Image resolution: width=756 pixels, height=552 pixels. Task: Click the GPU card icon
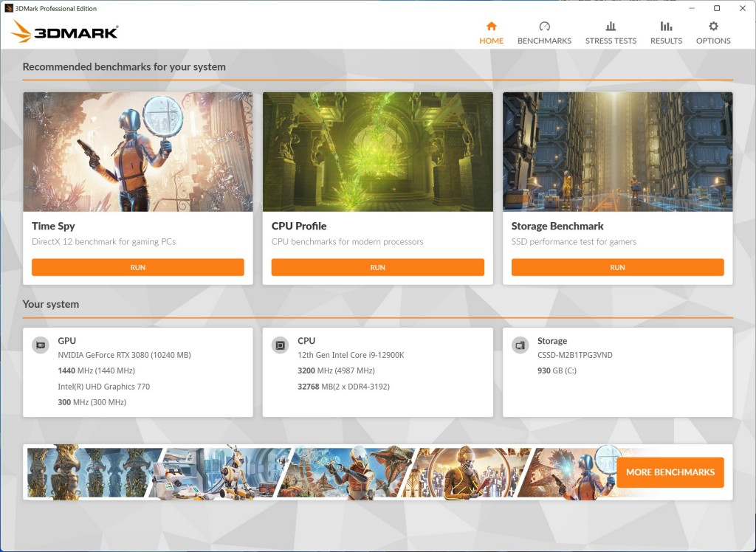41,345
